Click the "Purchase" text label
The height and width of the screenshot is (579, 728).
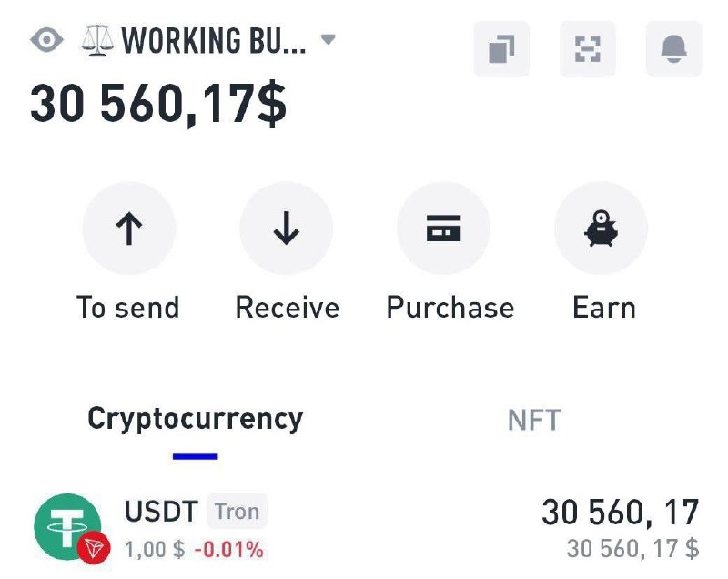point(450,308)
